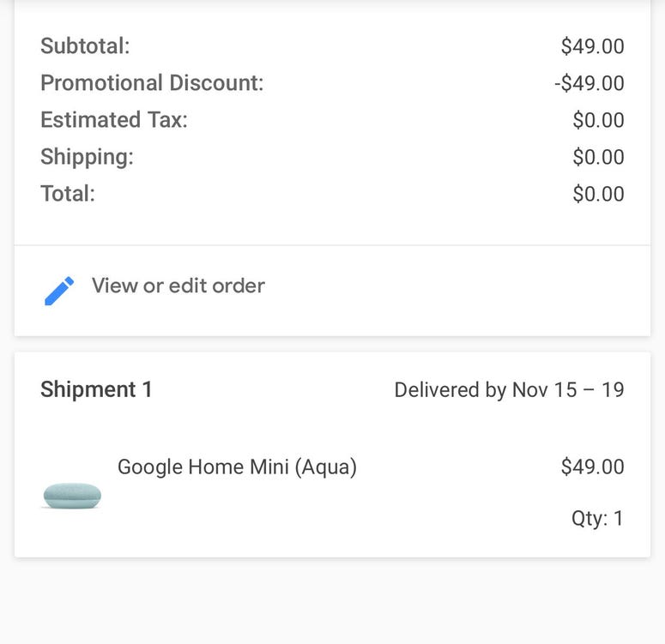This screenshot has width=665, height=644.
Task: Click the blue pencil edit icon
Action: tap(59, 291)
